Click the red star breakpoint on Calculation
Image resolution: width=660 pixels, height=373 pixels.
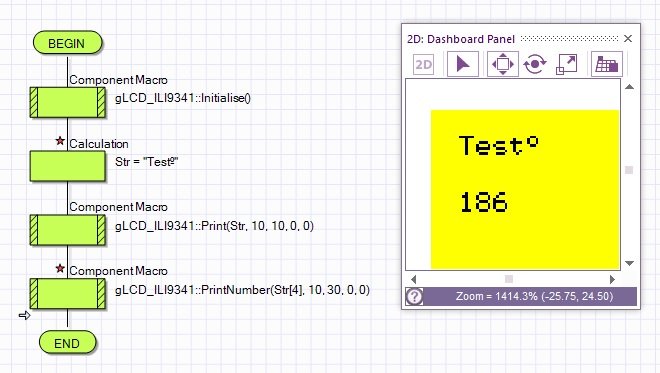pos(60,141)
